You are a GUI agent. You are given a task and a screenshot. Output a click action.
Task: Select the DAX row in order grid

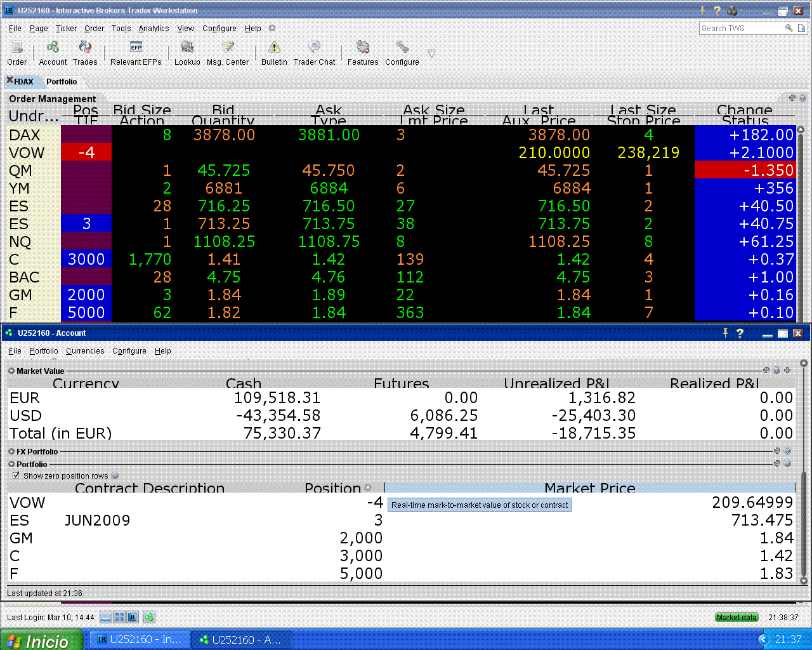click(401, 135)
